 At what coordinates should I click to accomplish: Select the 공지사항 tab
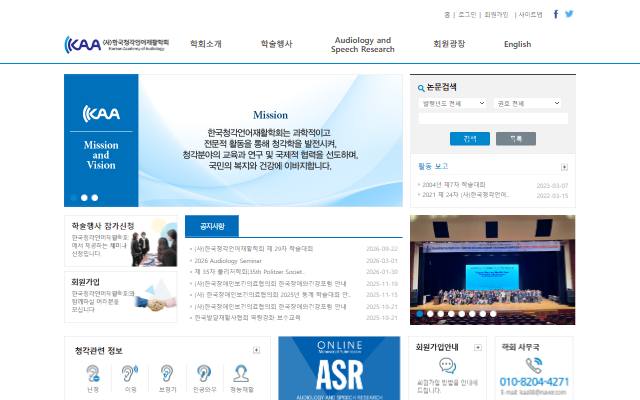(212, 226)
